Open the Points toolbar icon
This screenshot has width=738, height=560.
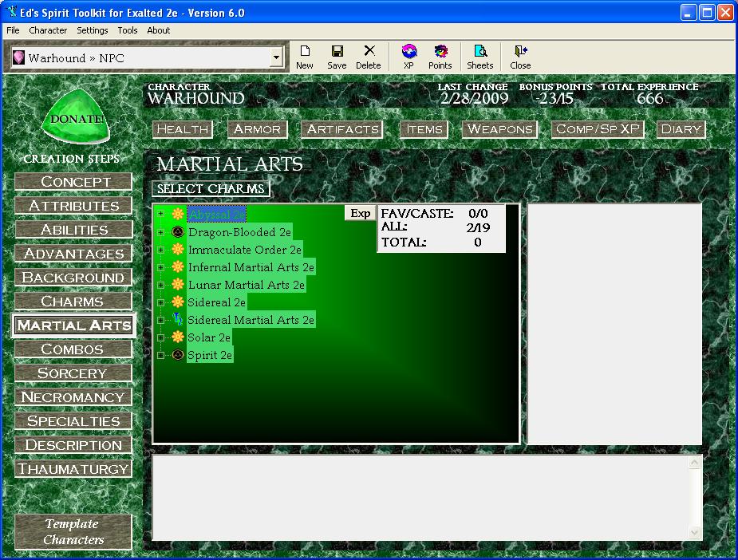(440, 57)
